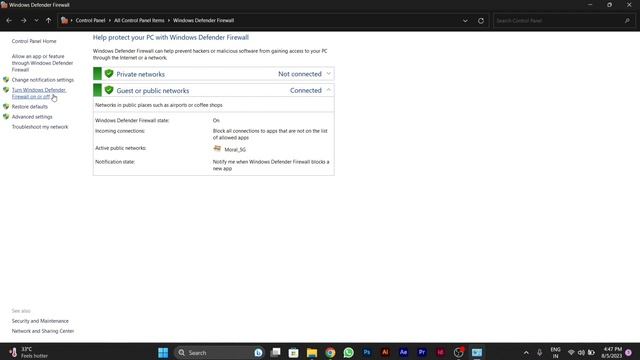Collapse the Guest or public networks chevron
Viewport: 640px width, 360px height.
[x=329, y=90]
